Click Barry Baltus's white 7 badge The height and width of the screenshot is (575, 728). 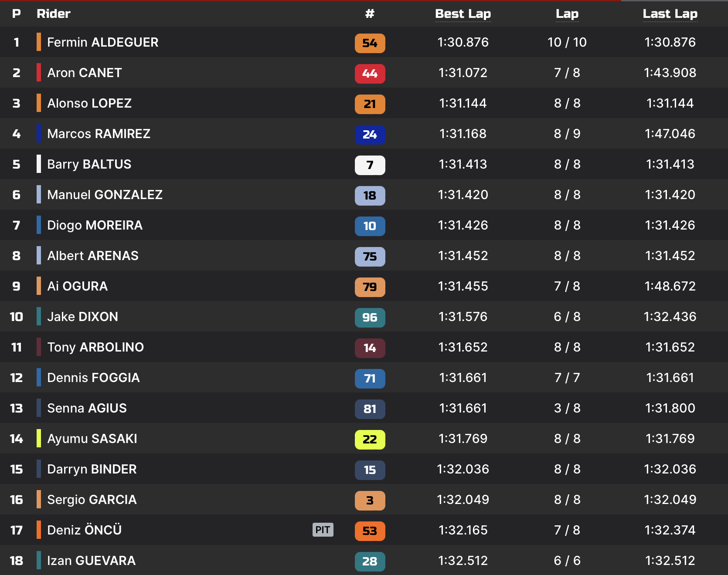[x=370, y=165]
